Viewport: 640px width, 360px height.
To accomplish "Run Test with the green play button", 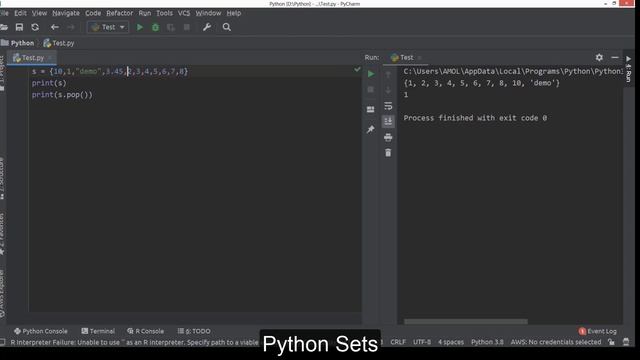I will pyautogui.click(x=140, y=27).
